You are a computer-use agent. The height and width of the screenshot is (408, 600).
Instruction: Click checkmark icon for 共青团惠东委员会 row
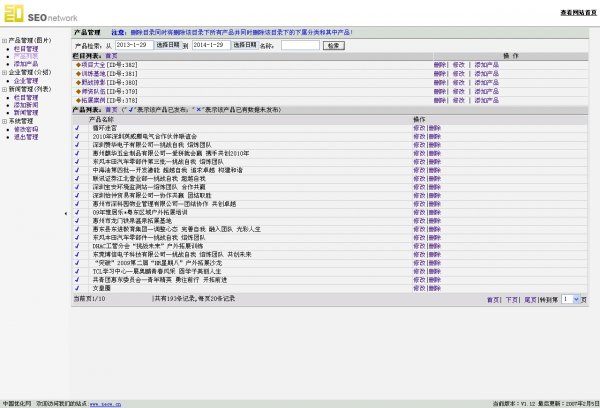[77, 279]
